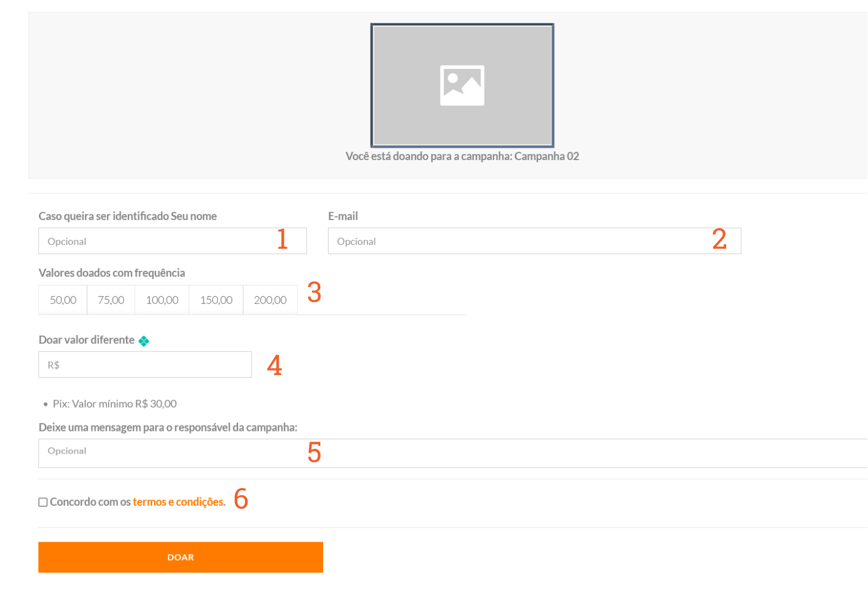Choose the 200,00 donation value
868x590 pixels.
tap(270, 300)
